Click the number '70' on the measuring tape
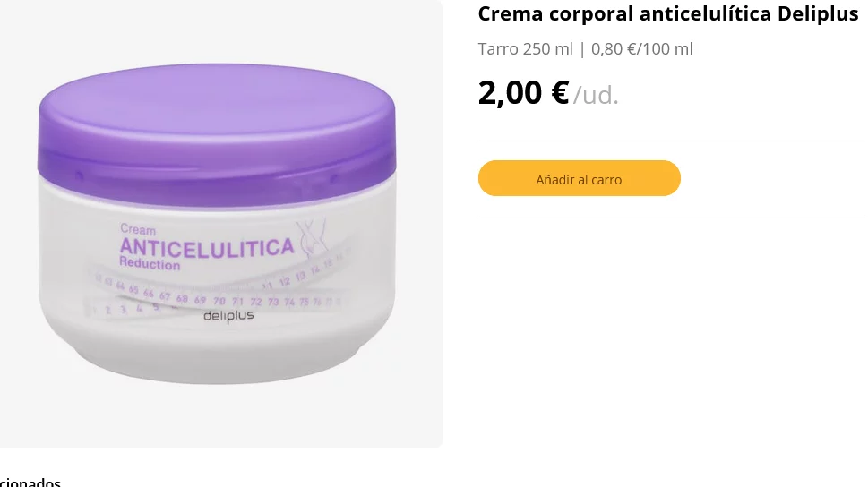 point(219,301)
